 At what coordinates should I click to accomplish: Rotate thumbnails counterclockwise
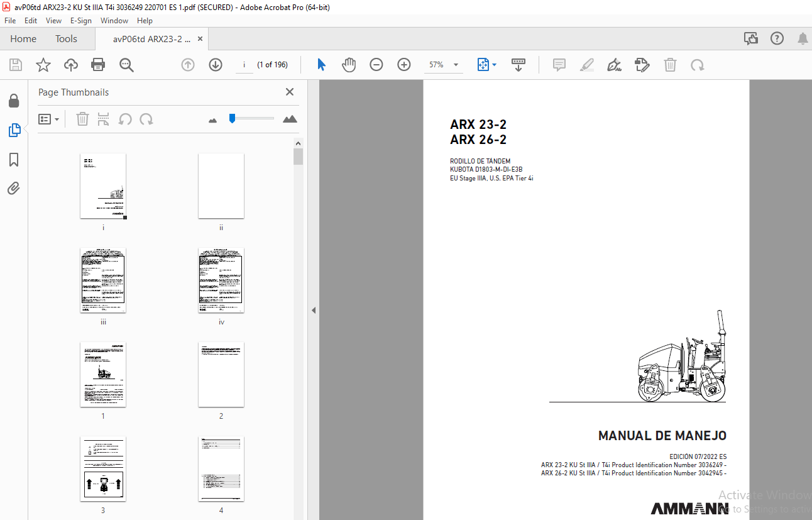click(125, 119)
